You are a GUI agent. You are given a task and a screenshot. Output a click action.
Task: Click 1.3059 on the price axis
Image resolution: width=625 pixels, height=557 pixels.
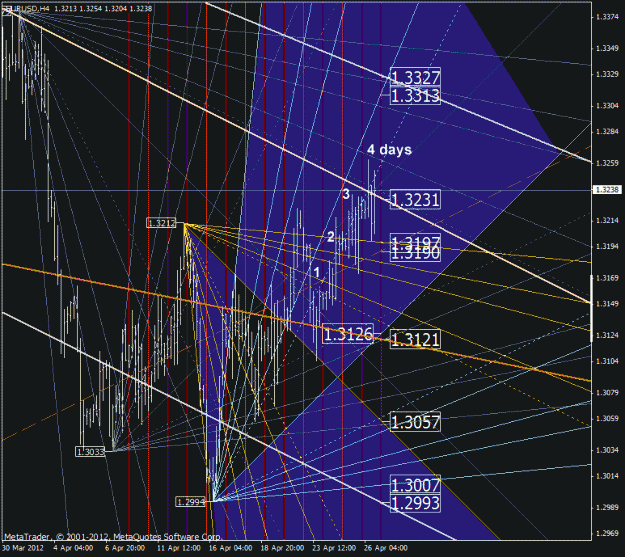point(607,419)
